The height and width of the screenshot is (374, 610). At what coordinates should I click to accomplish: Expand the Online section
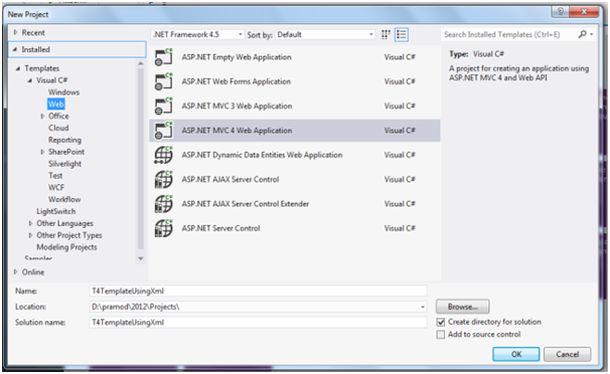[16, 272]
